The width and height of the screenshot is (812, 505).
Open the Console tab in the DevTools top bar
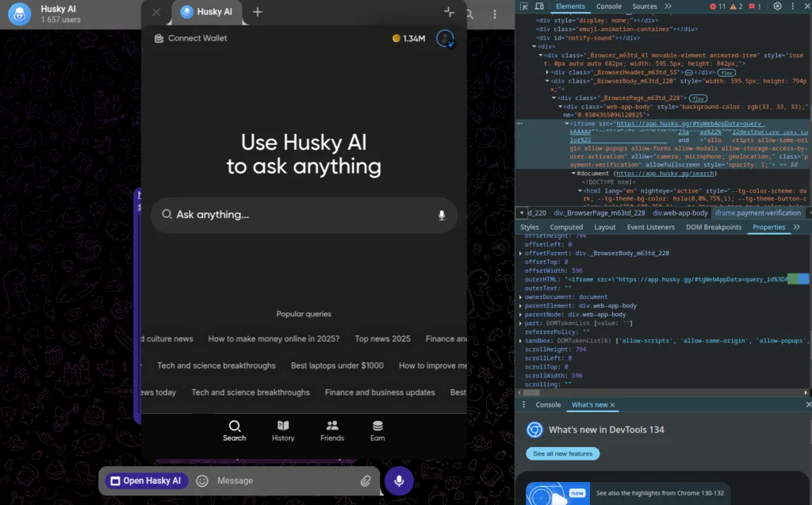[609, 6]
